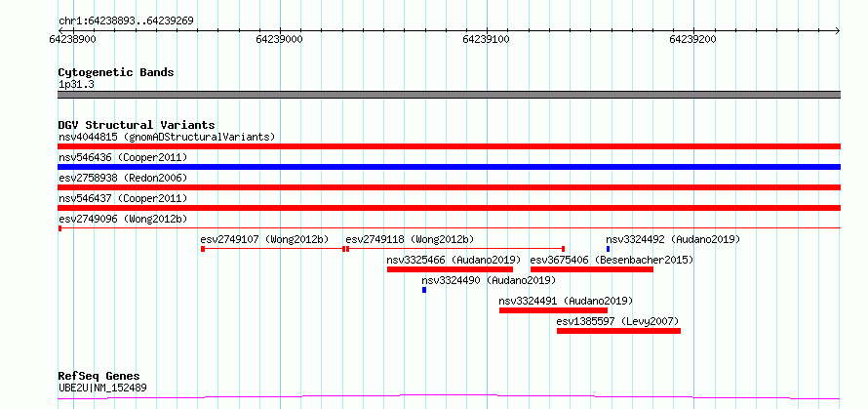Click the esv2758938 (Redon2006) label
868x409 pixels.
pos(123,178)
